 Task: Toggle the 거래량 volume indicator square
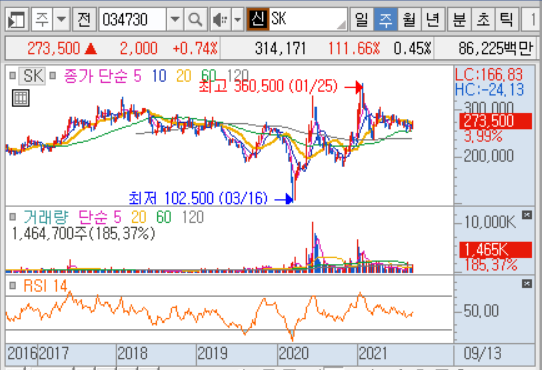click(13, 217)
